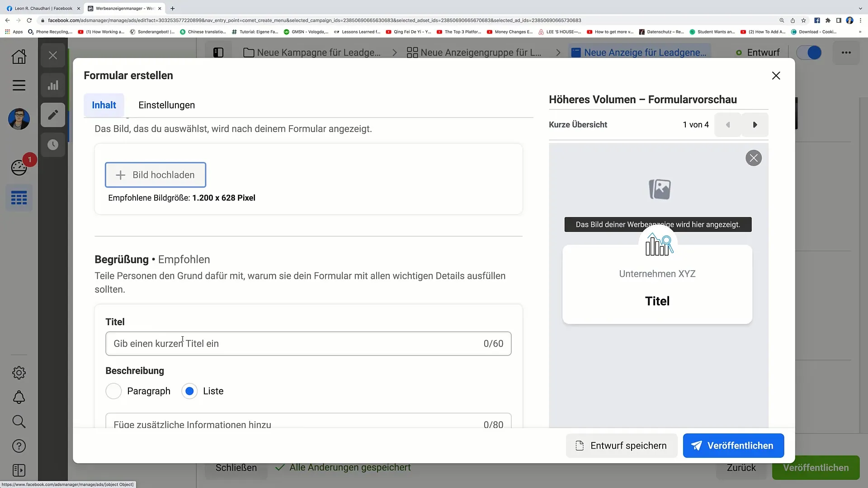
Task: Navigate to previous form preview page
Action: pos(728,125)
